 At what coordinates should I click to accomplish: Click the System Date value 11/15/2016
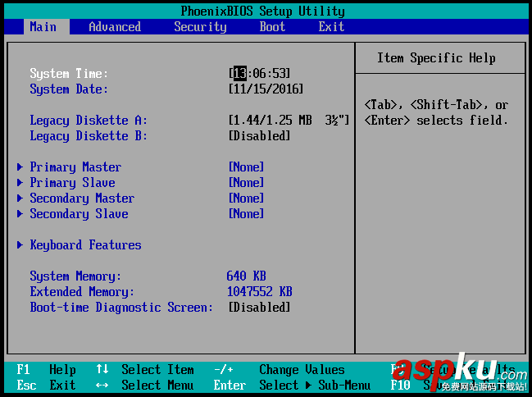(x=266, y=89)
